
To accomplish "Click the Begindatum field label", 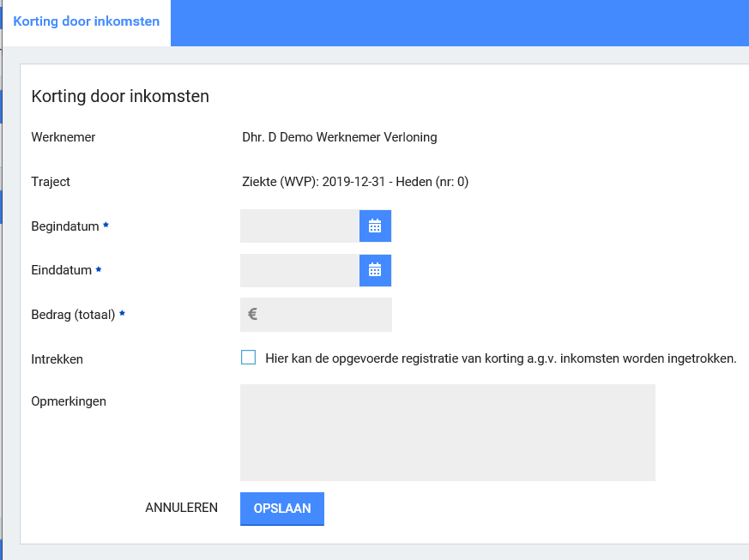I will tap(65, 226).
